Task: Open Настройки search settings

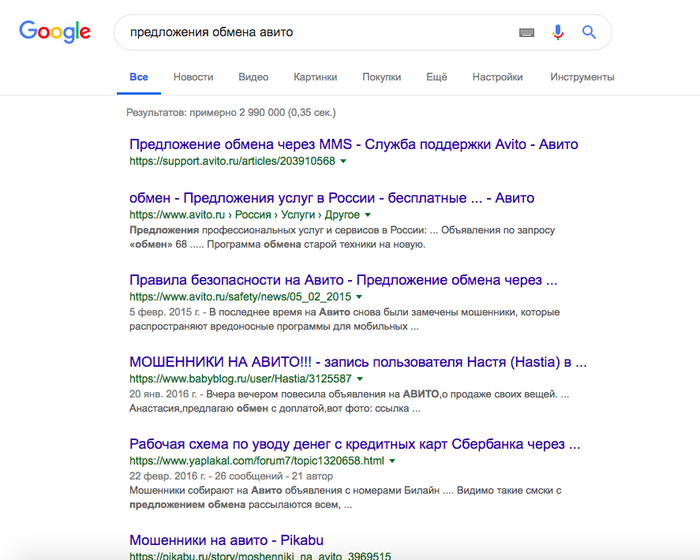Action: (x=497, y=77)
